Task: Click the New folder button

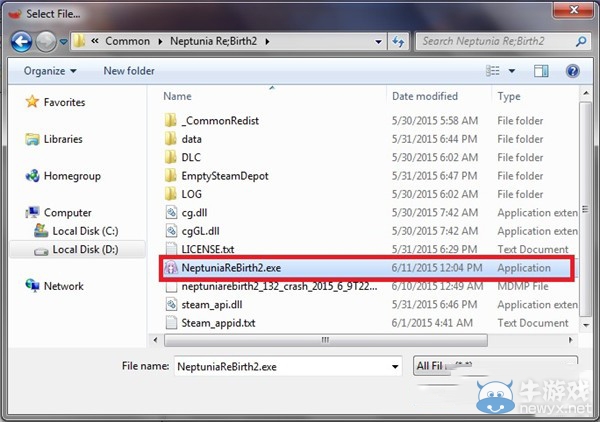Action: click(129, 71)
